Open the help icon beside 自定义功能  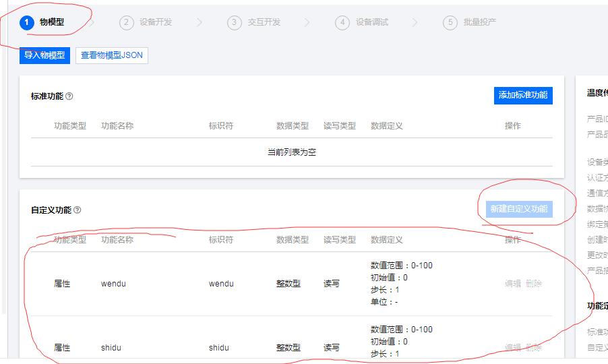pyautogui.click(x=78, y=210)
